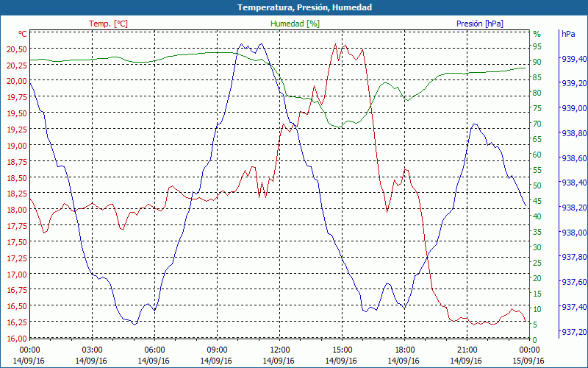This screenshot has width=588, height=368.
Task: Click the 30 humidity axis value
Action: [x=537, y=247]
